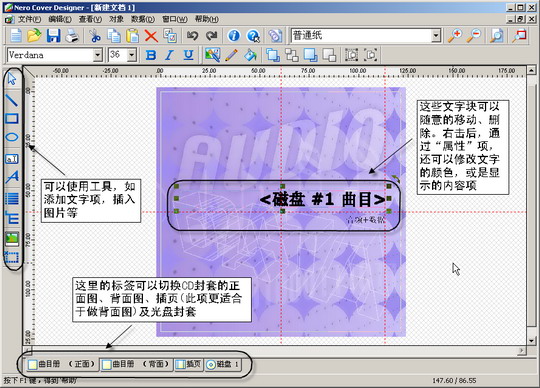Toggle underline formatting
Image resolution: width=540 pixels, height=388 pixels.
click(x=188, y=55)
